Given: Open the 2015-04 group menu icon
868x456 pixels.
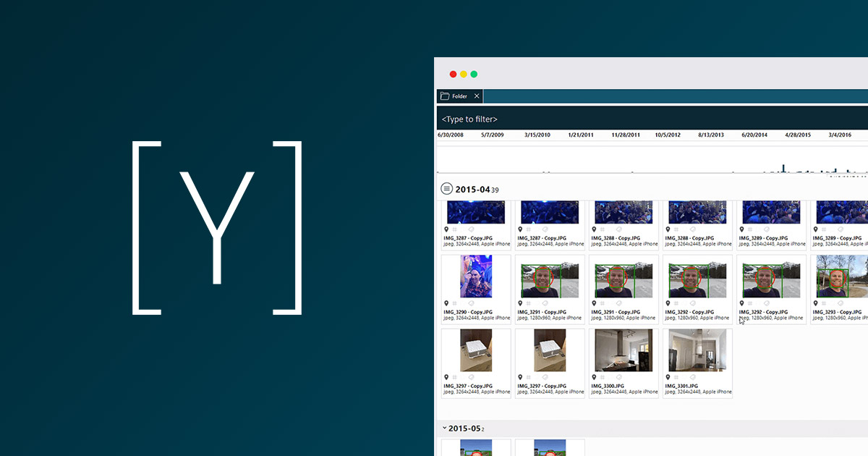Looking at the screenshot, I should (447, 189).
